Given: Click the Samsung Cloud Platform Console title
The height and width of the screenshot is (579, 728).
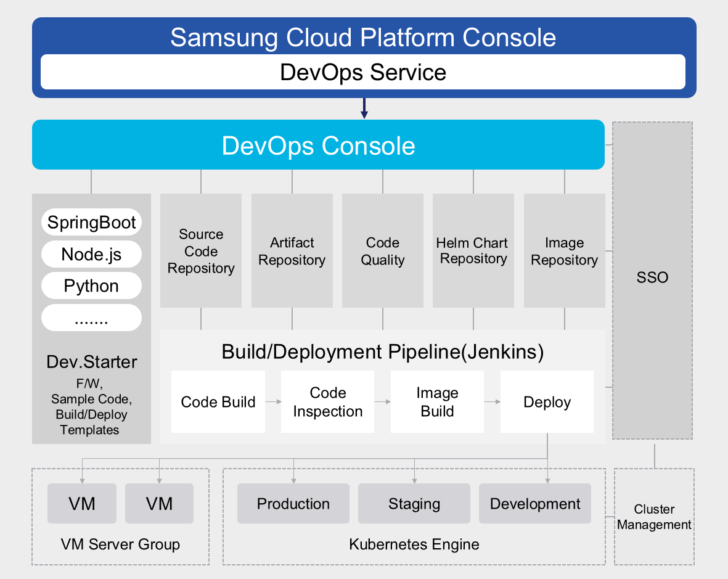Looking at the screenshot, I should point(363,38).
